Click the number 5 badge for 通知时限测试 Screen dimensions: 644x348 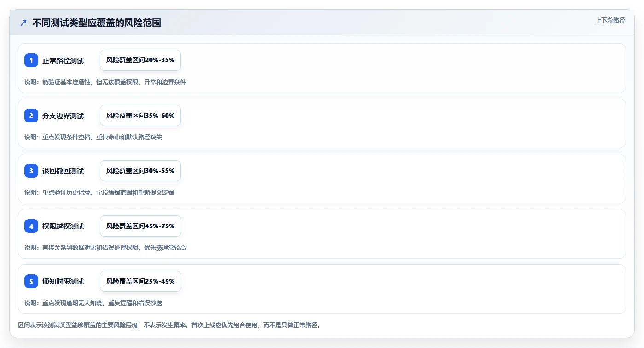[31, 281]
